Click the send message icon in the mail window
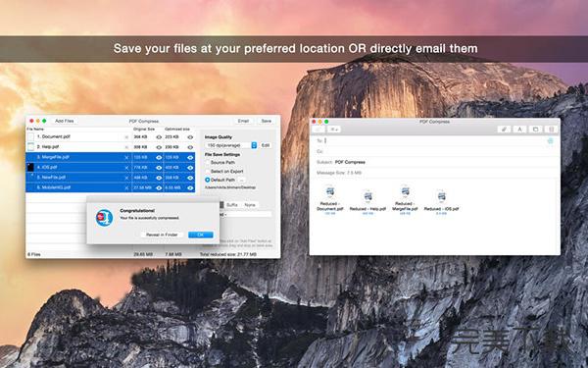The image size is (588, 368). click(318, 130)
